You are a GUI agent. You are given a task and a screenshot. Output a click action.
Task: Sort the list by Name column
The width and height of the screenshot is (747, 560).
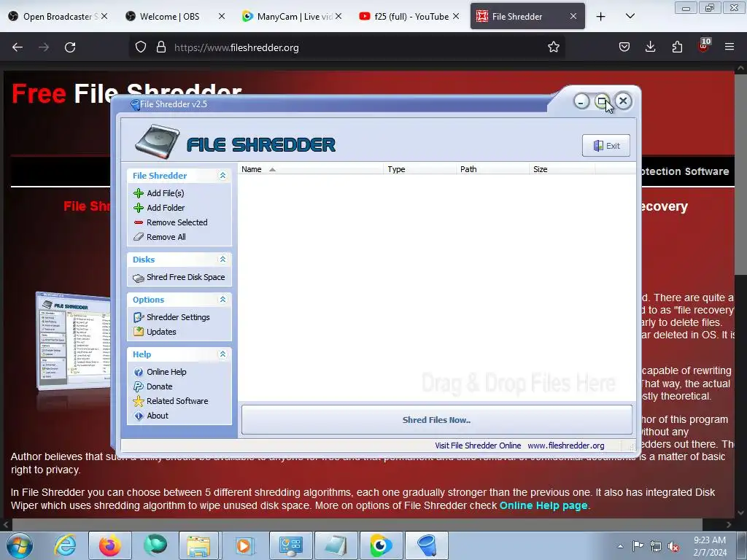[x=310, y=169]
